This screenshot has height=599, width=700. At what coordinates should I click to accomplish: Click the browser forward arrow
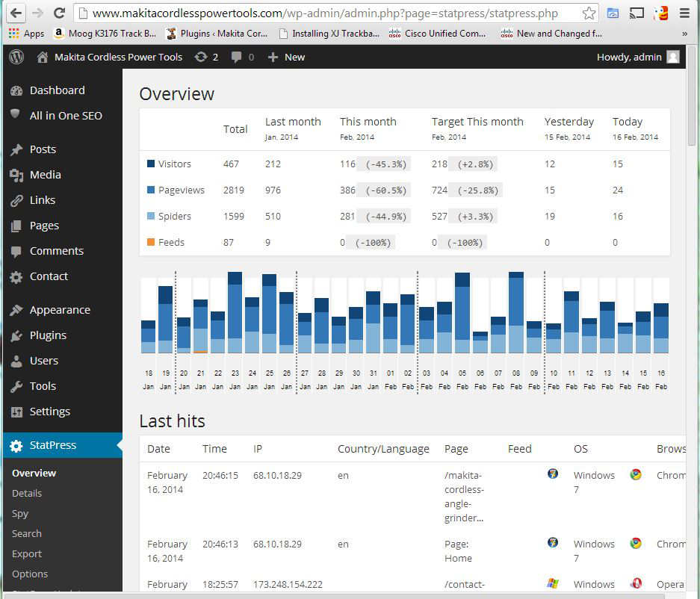tap(37, 13)
